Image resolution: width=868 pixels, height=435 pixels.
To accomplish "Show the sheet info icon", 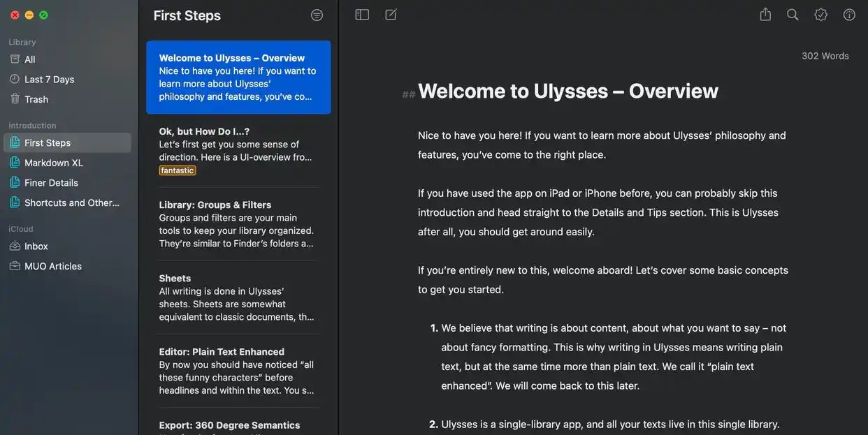I will click(x=849, y=15).
